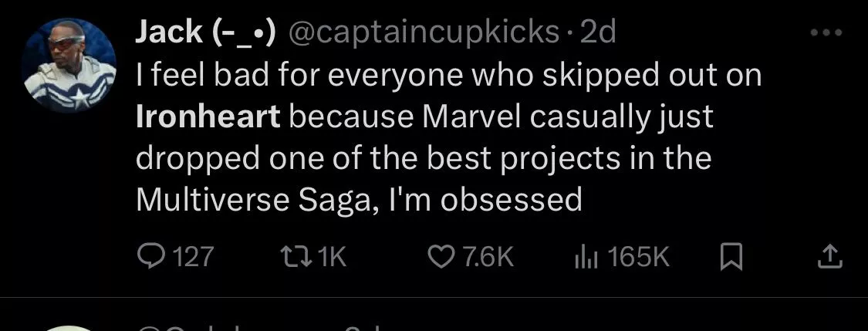
Task: Bookmark the Ironheart tweet
Action: 728,257
